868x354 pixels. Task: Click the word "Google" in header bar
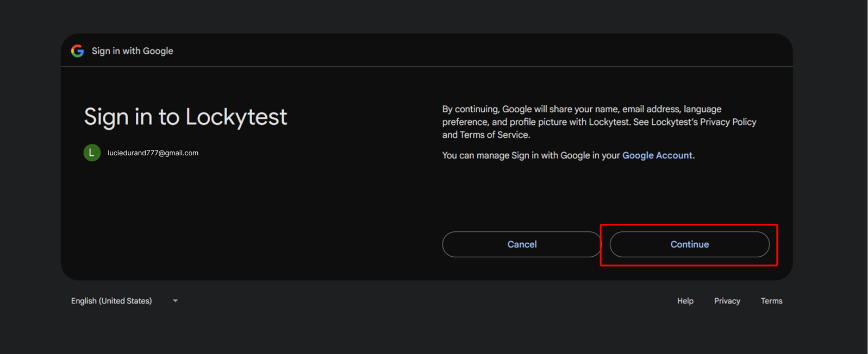coord(158,51)
